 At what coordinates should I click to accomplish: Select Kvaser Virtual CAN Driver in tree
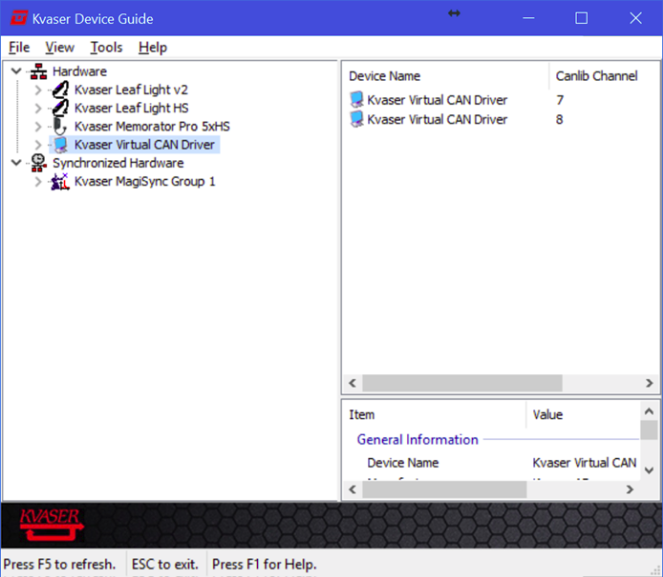click(x=145, y=145)
